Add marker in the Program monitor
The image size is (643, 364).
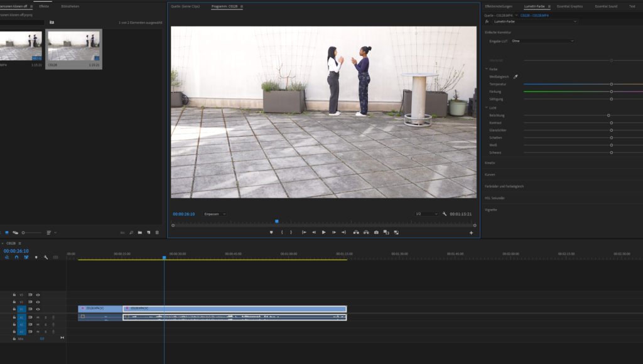click(x=271, y=232)
